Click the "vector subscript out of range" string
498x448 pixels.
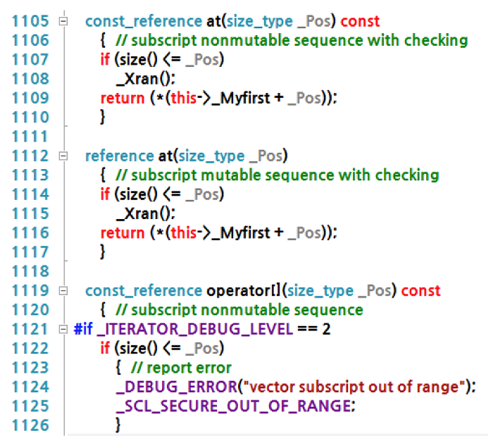pyautogui.click(x=353, y=387)
